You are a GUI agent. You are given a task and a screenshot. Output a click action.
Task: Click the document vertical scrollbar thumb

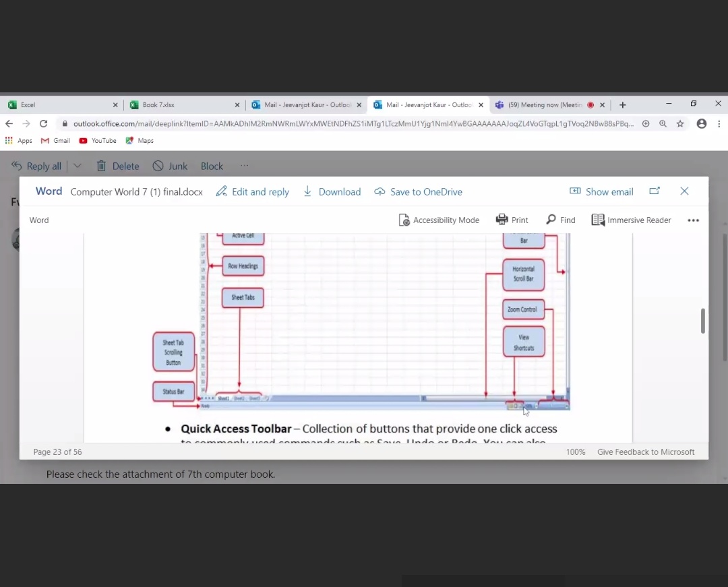pos(703,321)
